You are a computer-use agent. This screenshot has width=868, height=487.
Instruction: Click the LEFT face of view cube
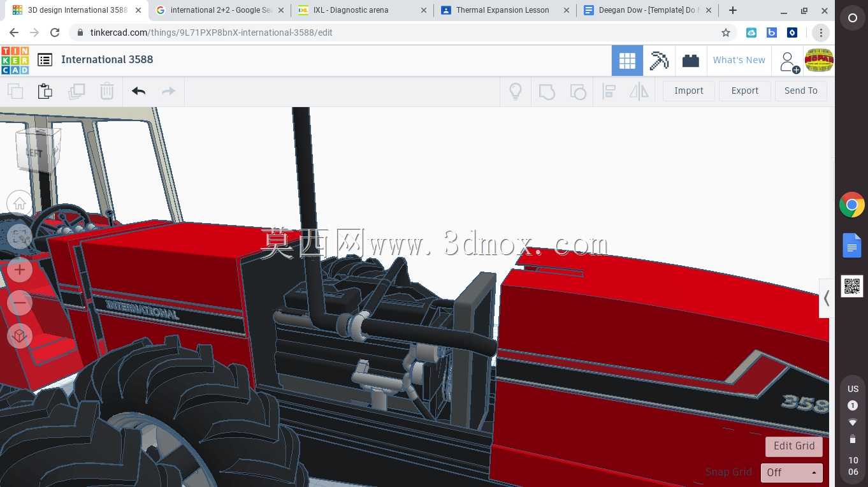coord(34,153)
